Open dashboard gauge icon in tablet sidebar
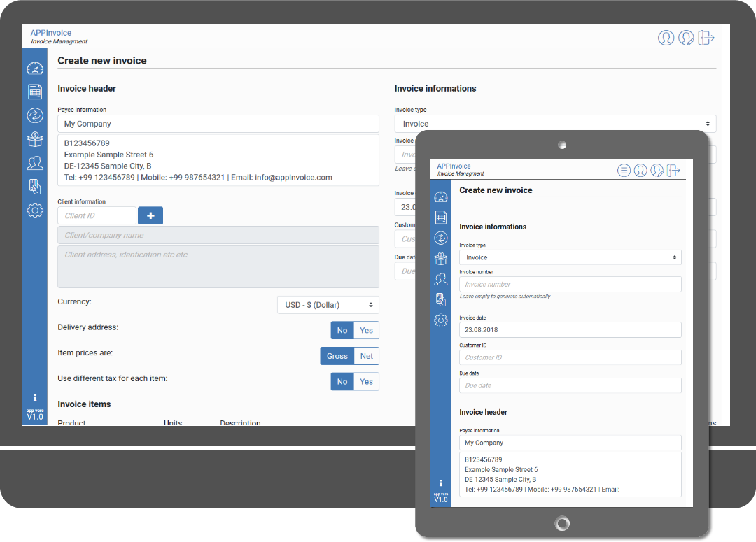The height and width of the screenshot is (542, 756). point(441,197)
